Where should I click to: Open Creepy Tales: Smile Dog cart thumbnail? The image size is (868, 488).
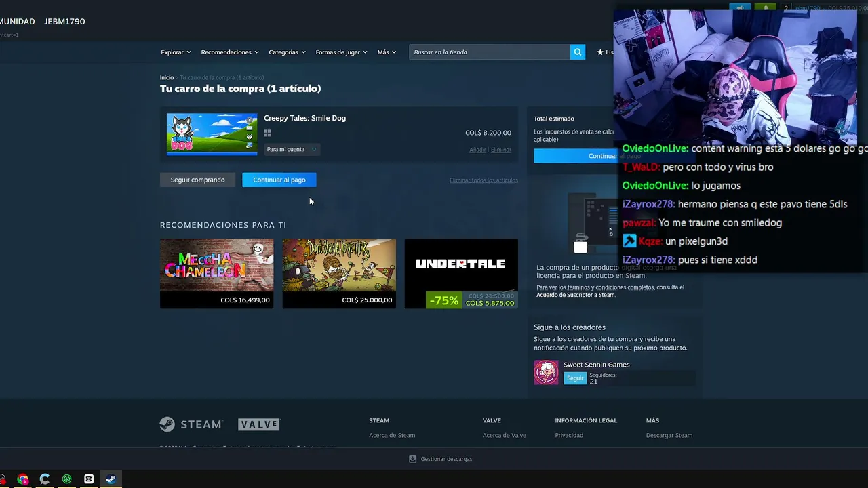(212, 134)
